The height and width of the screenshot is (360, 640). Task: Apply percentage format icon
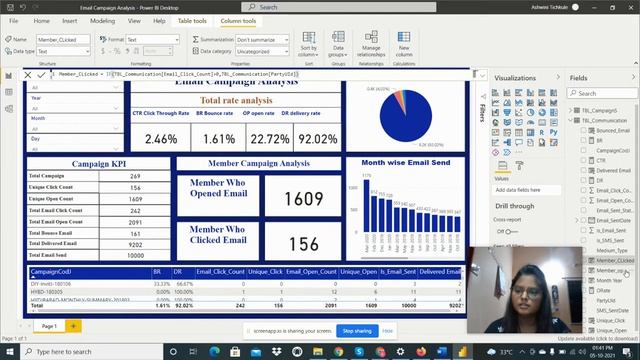point(118,51)
